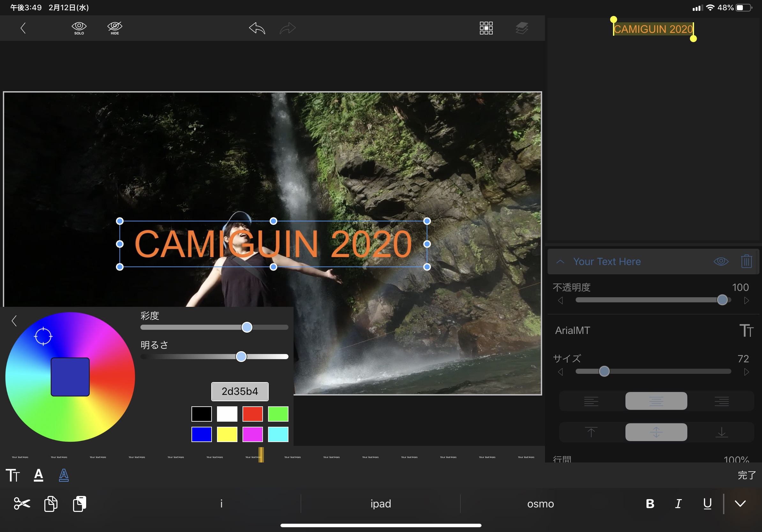Close color picker with back chevron

[14, 321]
